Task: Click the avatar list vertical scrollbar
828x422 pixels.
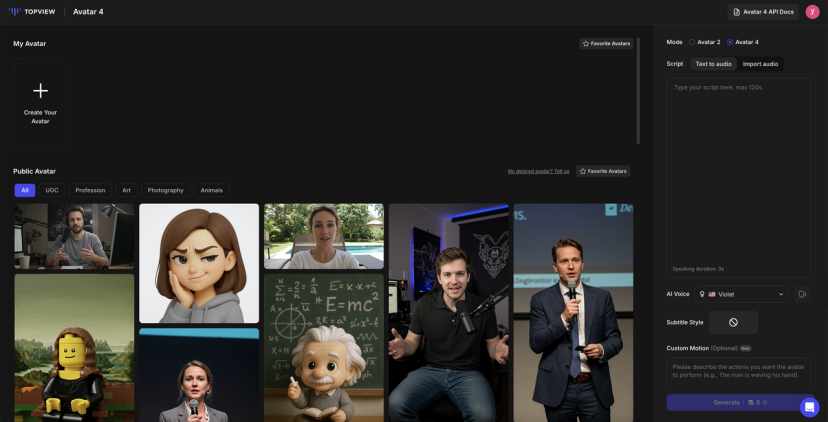Action: pyautogui.click(x=638, y=90)
